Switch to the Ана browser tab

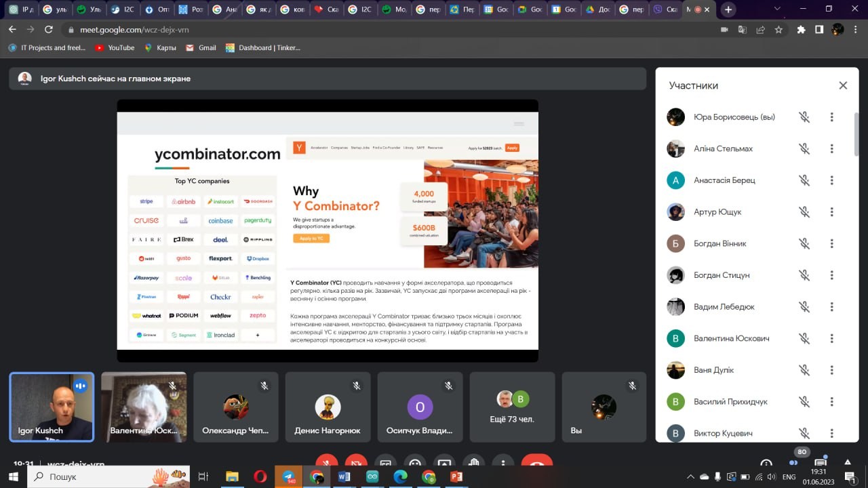tap(224, 9)
